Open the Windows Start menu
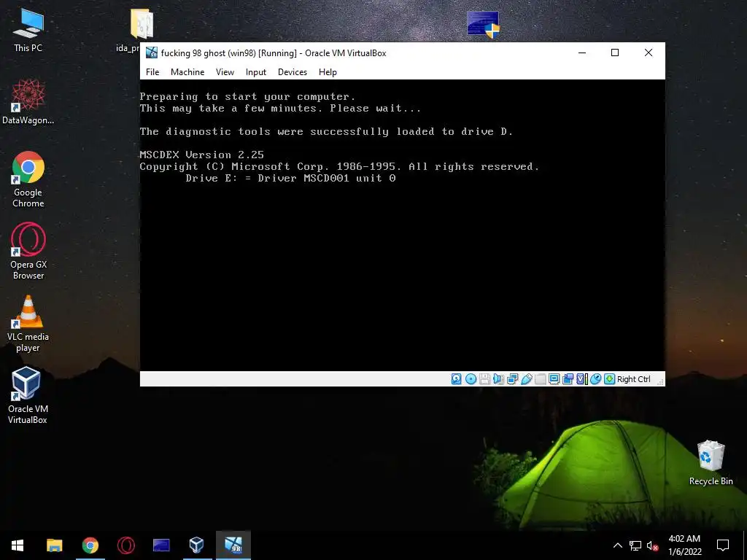The width and height of the screenshot is (747, 560). click(x=18, y=545)
